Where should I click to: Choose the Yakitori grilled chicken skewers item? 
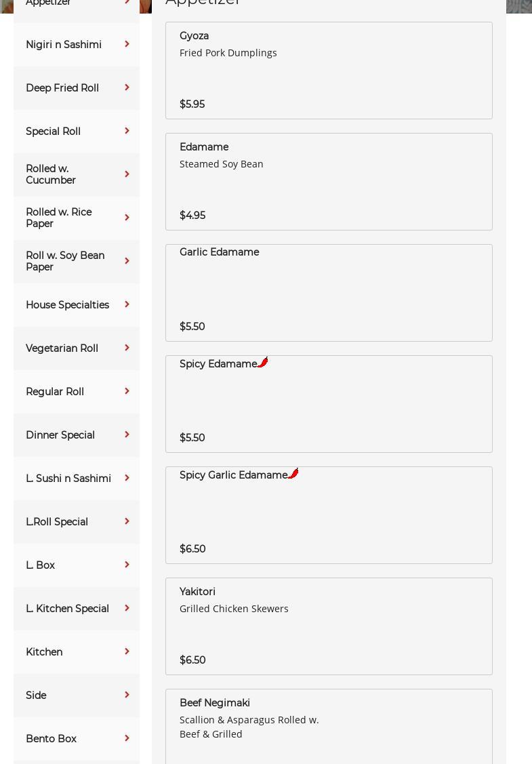tap(329, 626)
